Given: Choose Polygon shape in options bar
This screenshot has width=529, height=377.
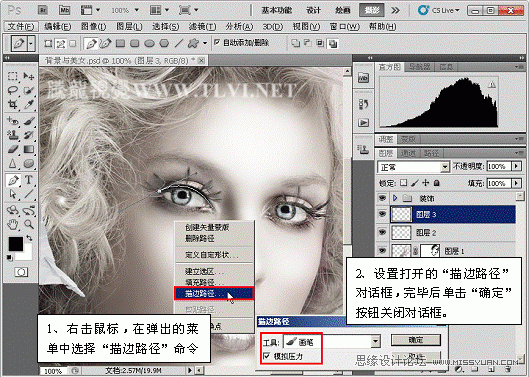Looking at the screenshot, I should tap(164, 43).
